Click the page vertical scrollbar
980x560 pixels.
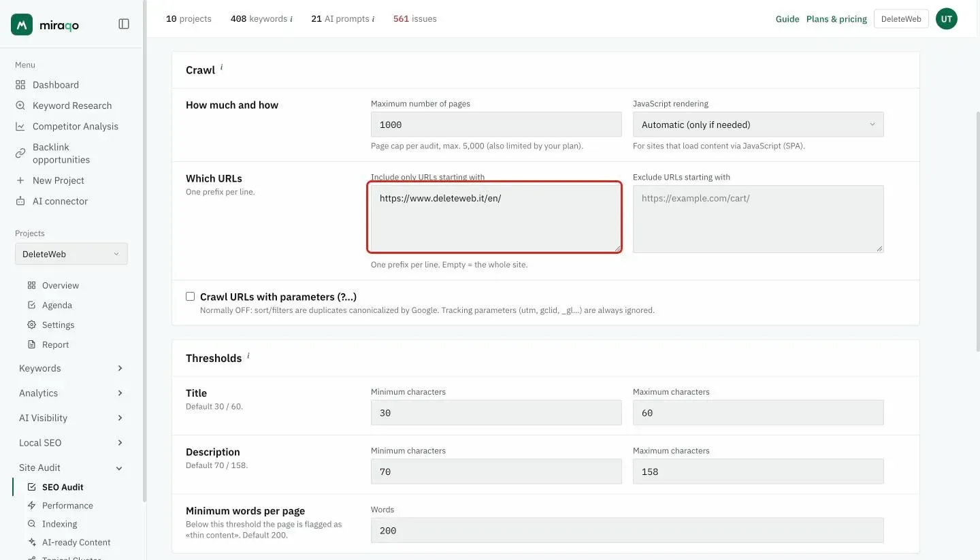tap(977, 231)
